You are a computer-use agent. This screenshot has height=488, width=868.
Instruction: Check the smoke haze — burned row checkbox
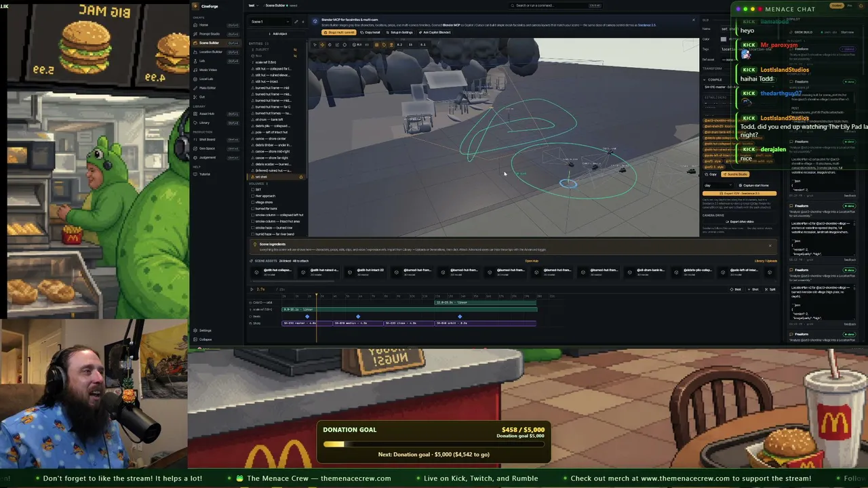coord(253,228)
